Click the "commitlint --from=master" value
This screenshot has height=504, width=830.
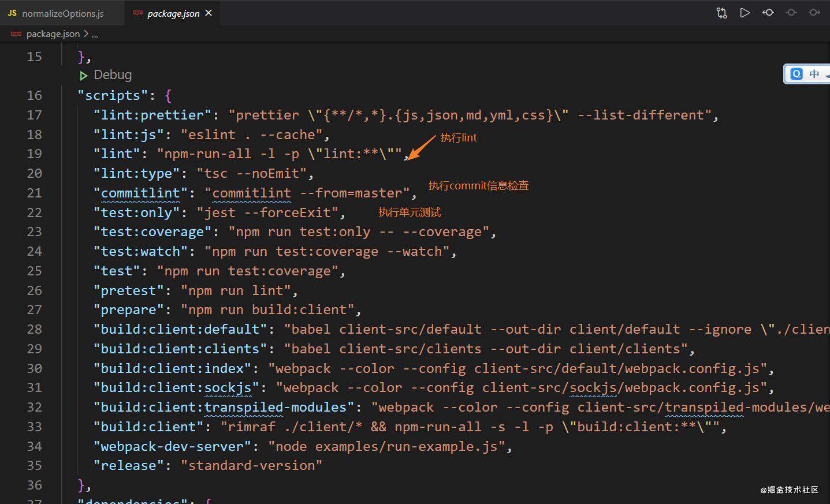307,193
